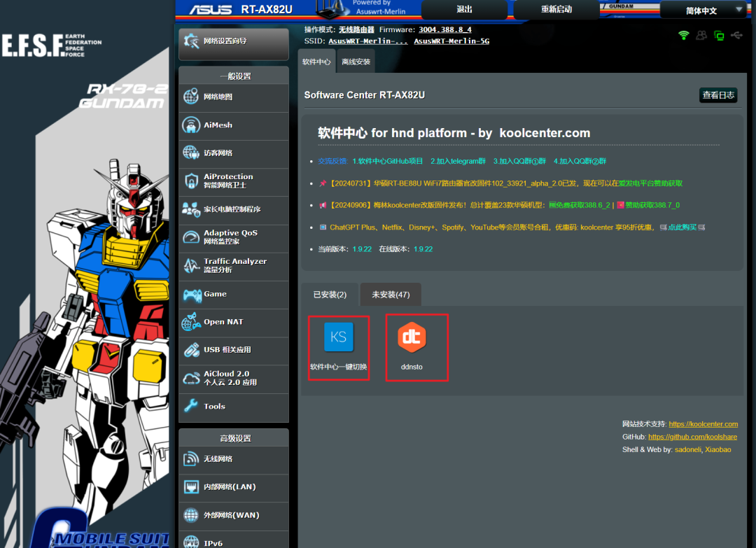Click the 免费获取388.6_2 link
The height and width of the screenshot is (548, 756).
pos(580,205)
